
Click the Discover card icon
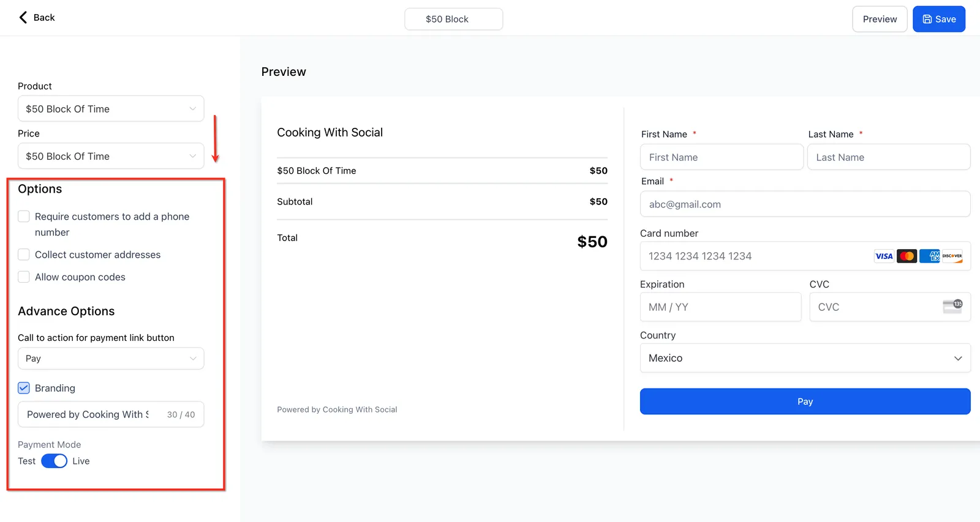pos(952,256)
